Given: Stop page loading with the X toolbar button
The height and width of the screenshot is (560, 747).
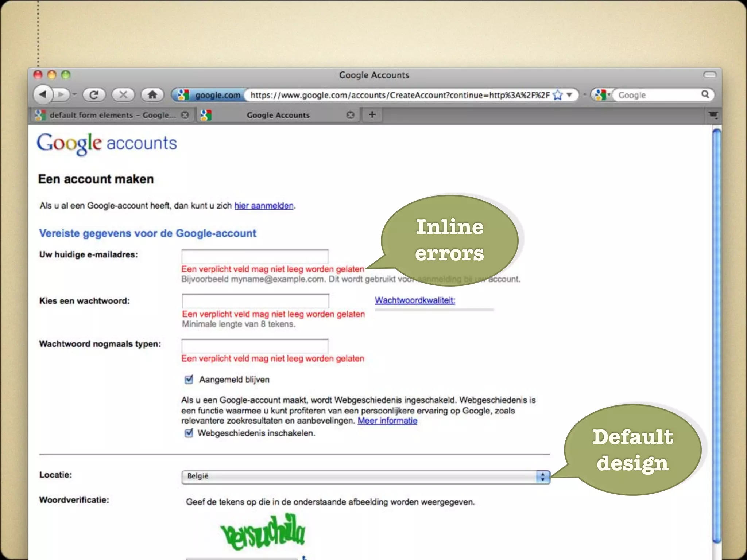Looking at the screenshot, I should 123,95.
